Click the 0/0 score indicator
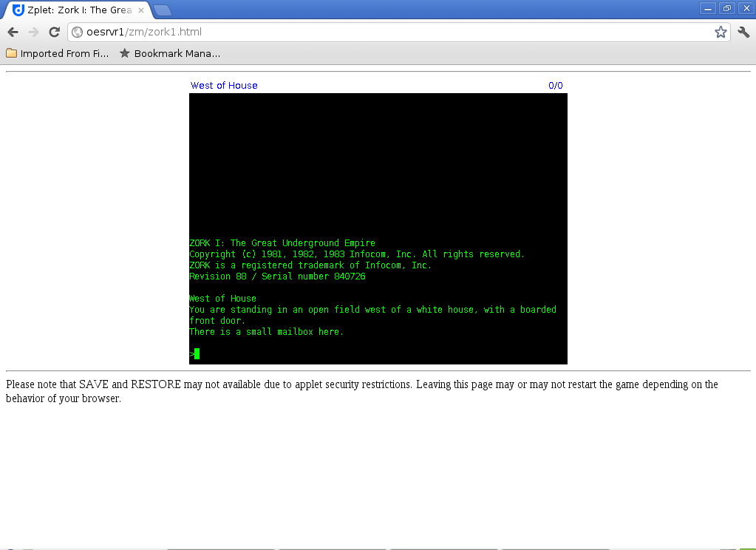This screenshot has height=550, width=756. 556,86
